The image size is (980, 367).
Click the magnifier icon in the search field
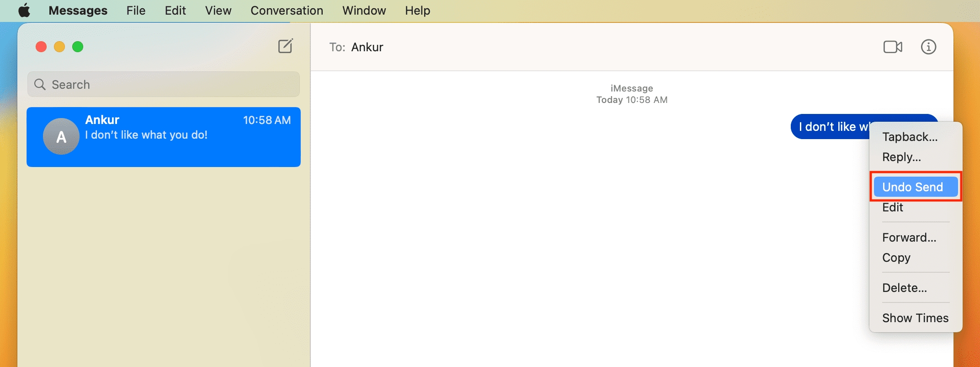[x=40, y=84]
